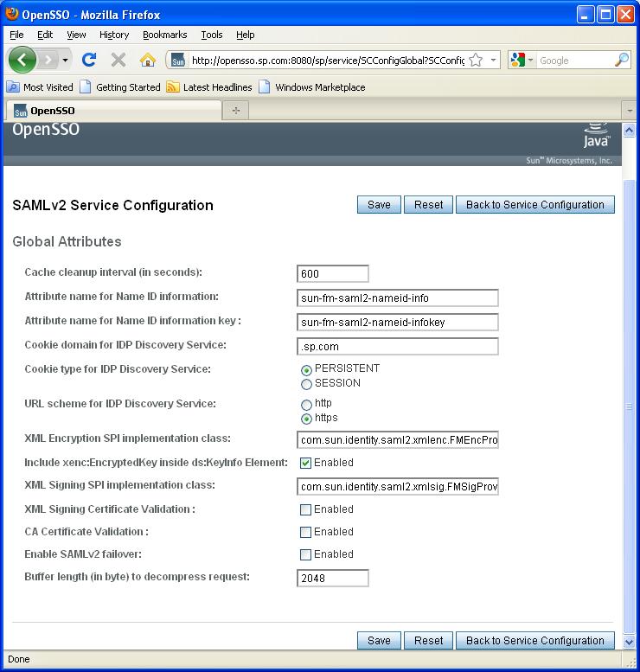Screen dimensions: 640x672
Task: Click the Stop loading X icon
Action: tap(118, 60)
